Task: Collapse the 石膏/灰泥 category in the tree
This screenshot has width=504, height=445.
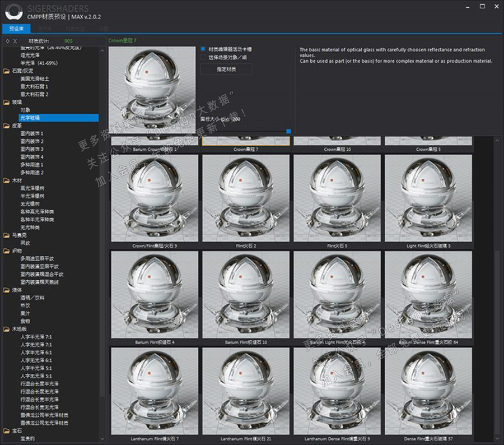Action: pyautogui.click(x=6, y=71)
